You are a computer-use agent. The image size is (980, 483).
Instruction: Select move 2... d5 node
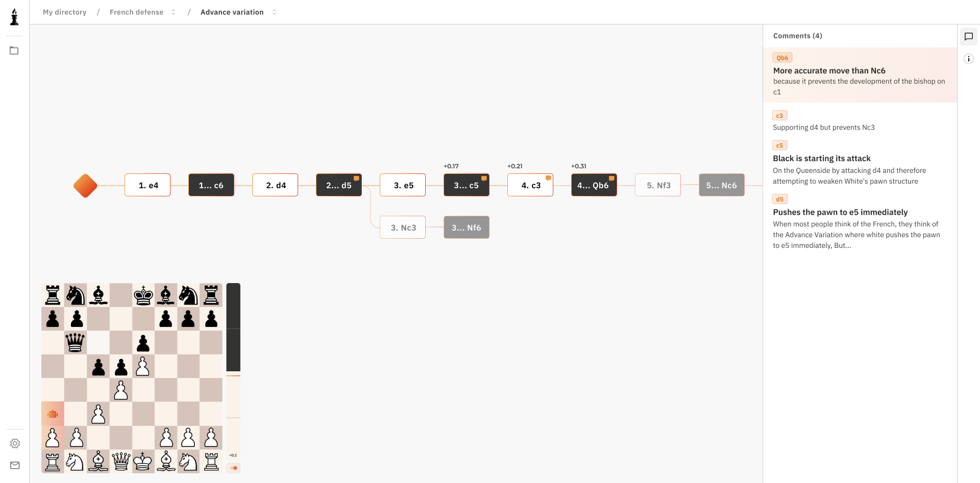click(339, 185)
